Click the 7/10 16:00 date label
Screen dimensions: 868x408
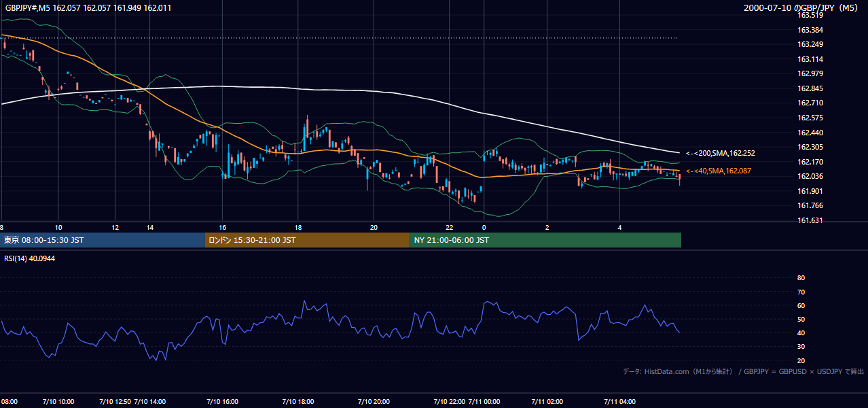coord(222,401)
